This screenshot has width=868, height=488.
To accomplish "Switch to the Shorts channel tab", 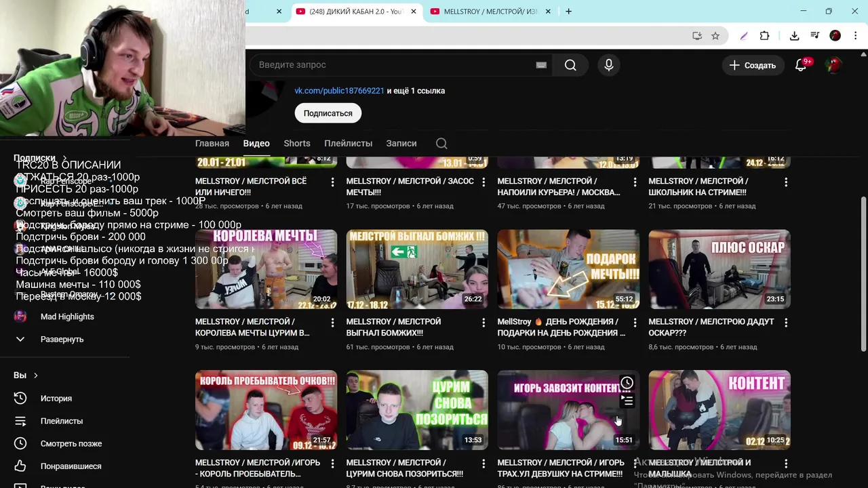I will pos(297,143).
